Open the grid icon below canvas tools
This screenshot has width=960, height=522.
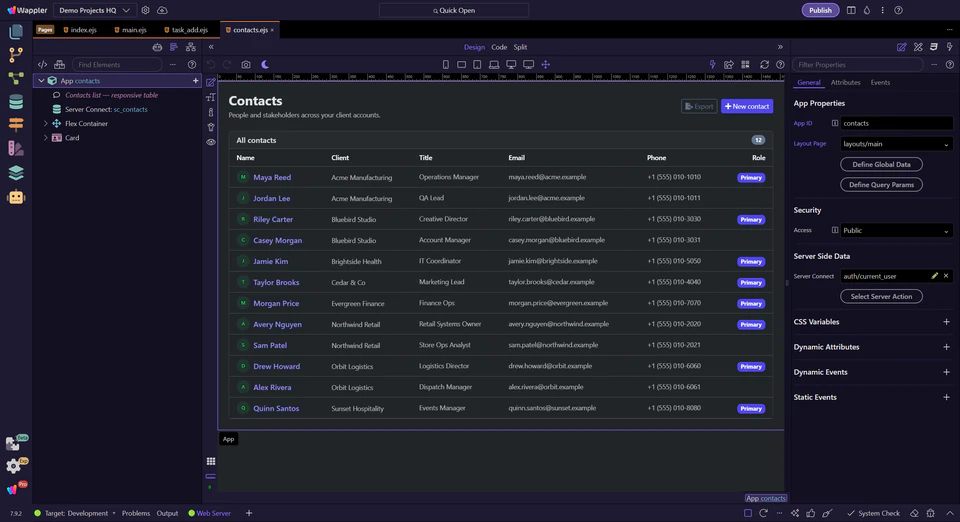tap(211, 461)
